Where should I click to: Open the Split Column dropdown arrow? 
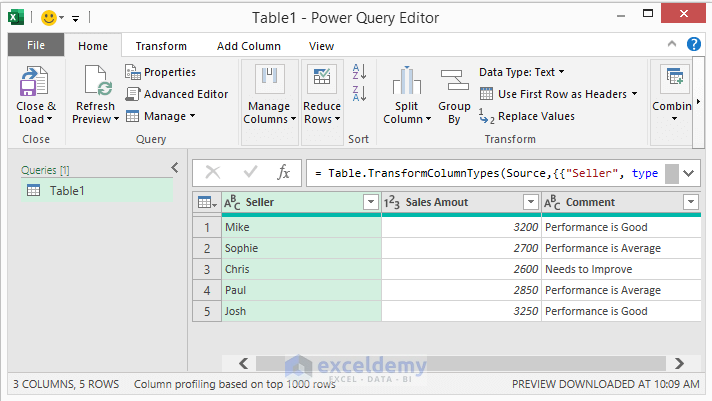[x=428, y=119]
